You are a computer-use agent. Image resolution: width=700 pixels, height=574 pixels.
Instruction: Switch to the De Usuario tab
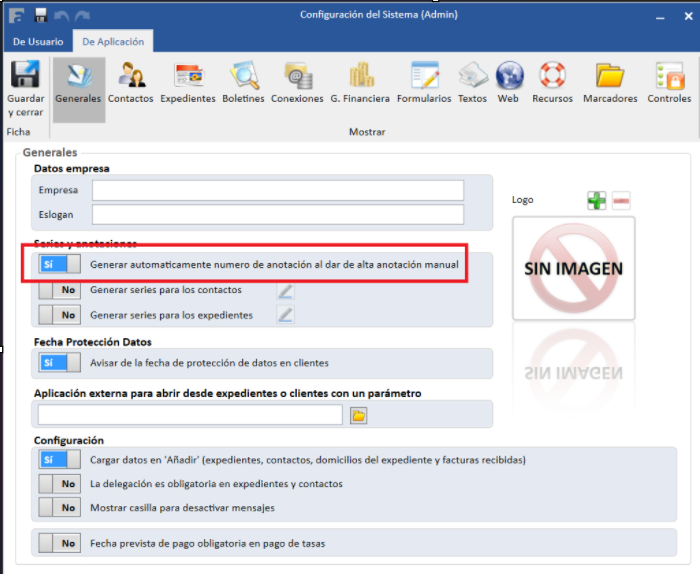pos(38,42)
